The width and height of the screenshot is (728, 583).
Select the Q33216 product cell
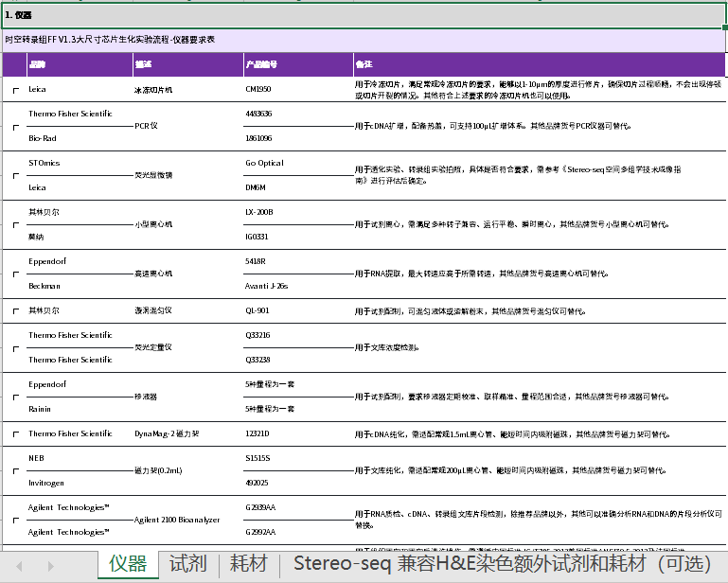(298, 335)
